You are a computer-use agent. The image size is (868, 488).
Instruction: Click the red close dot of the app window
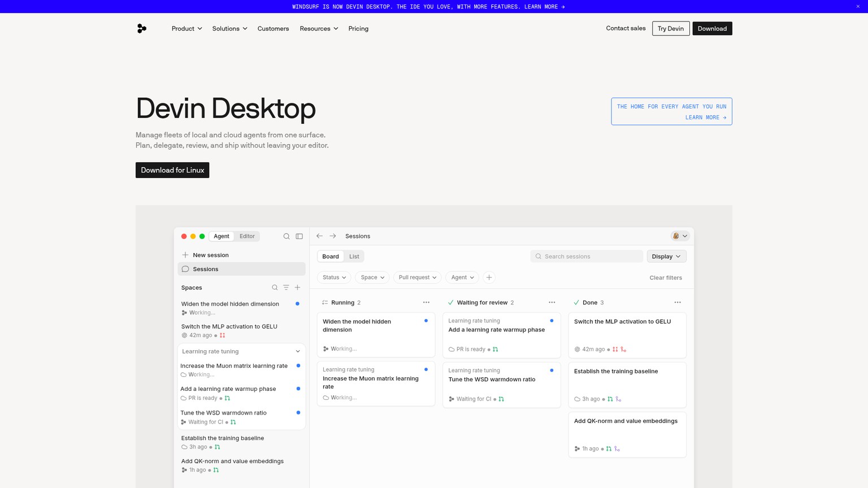click(x=184, y=236)
